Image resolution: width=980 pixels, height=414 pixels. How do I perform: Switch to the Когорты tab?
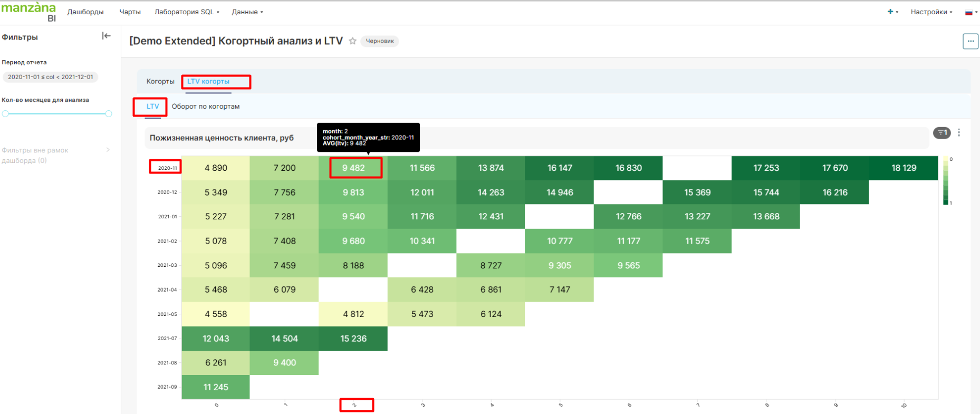[160, 81]
